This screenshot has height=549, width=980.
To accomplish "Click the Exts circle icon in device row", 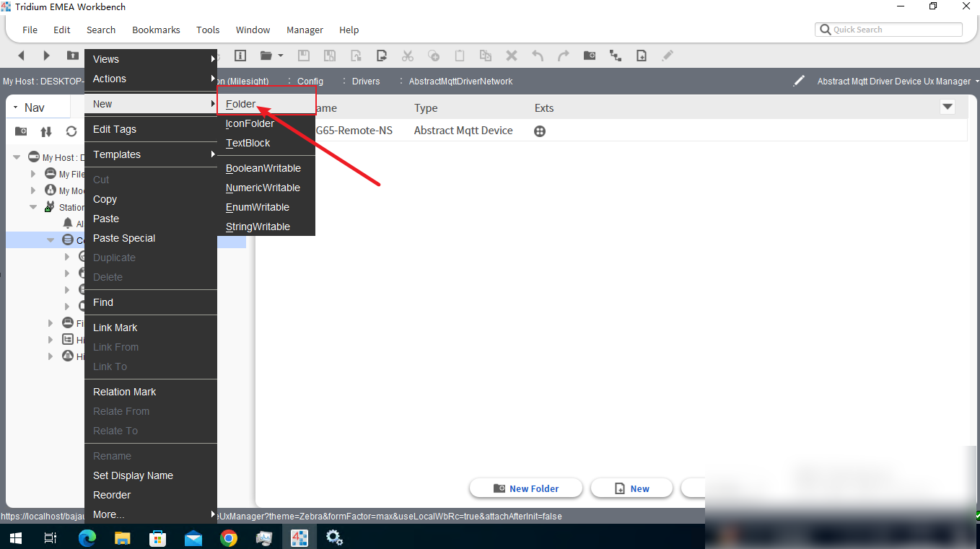I will 540,131.
